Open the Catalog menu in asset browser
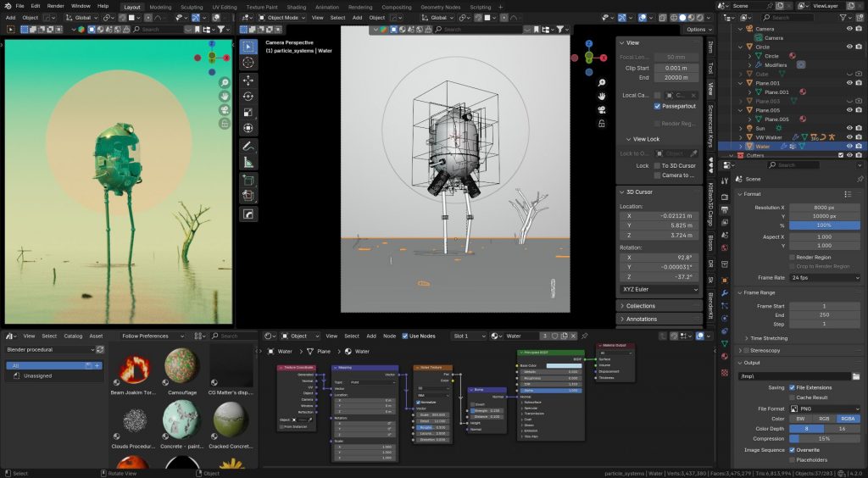868x478 pixels. point(73,336)
